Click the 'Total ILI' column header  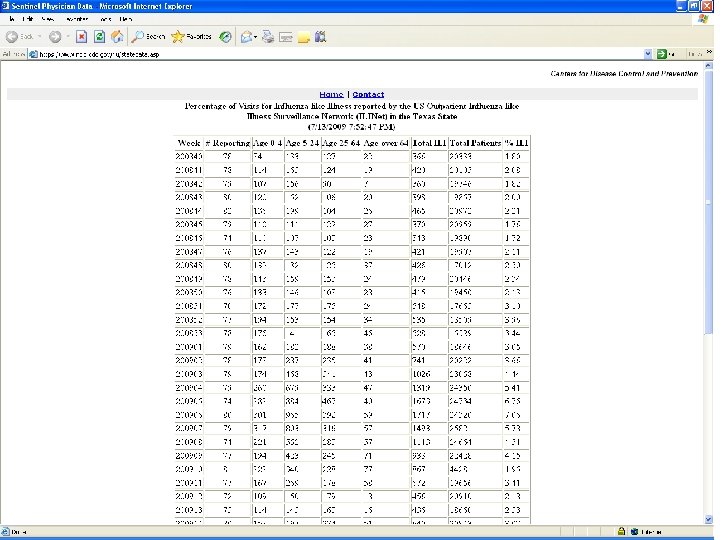(x=429, y=143)
